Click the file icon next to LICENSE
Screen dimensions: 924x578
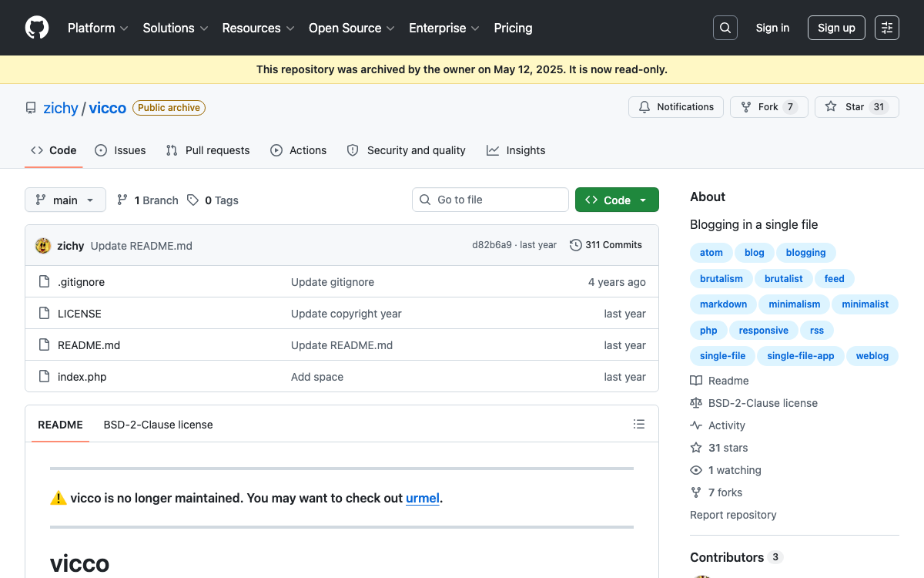pyautogui.click(x=44, y=314)
